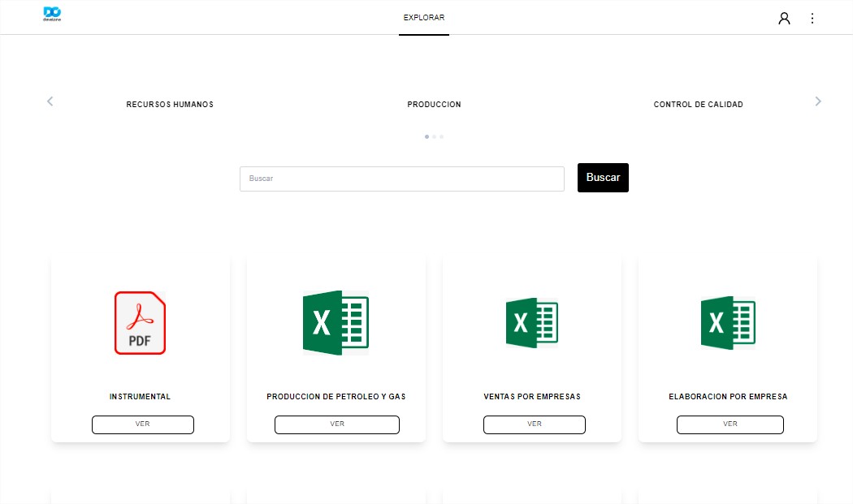Switch to the EXPLORAR tab
This screenshot has height=504, width=853.
(x=424, y=18)
